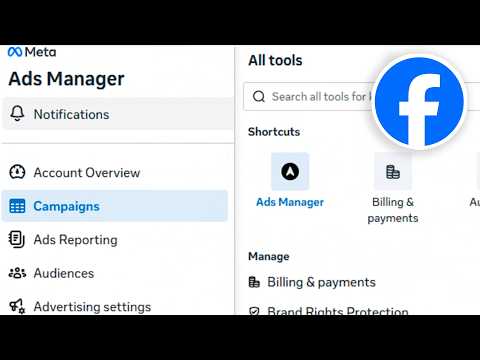Open Advertising settings in the sidebar
The width and height of the screenshot is (480, 360).
(x=92, y=307)
